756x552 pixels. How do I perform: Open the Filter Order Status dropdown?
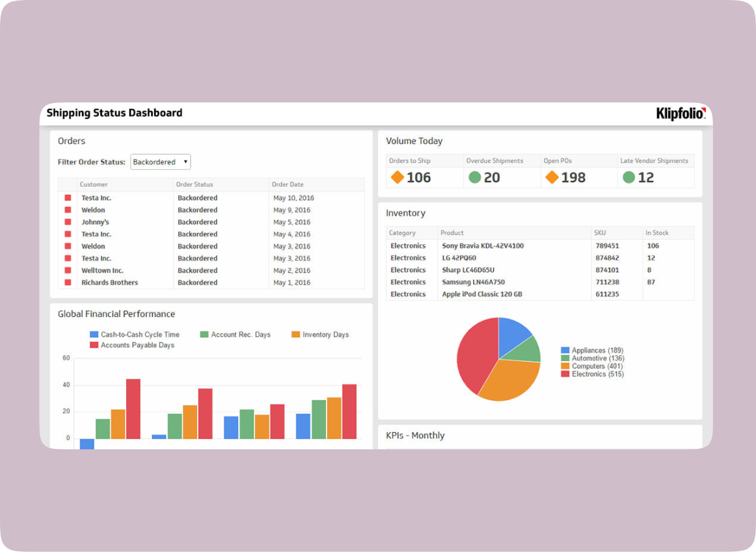pos(160,162)
